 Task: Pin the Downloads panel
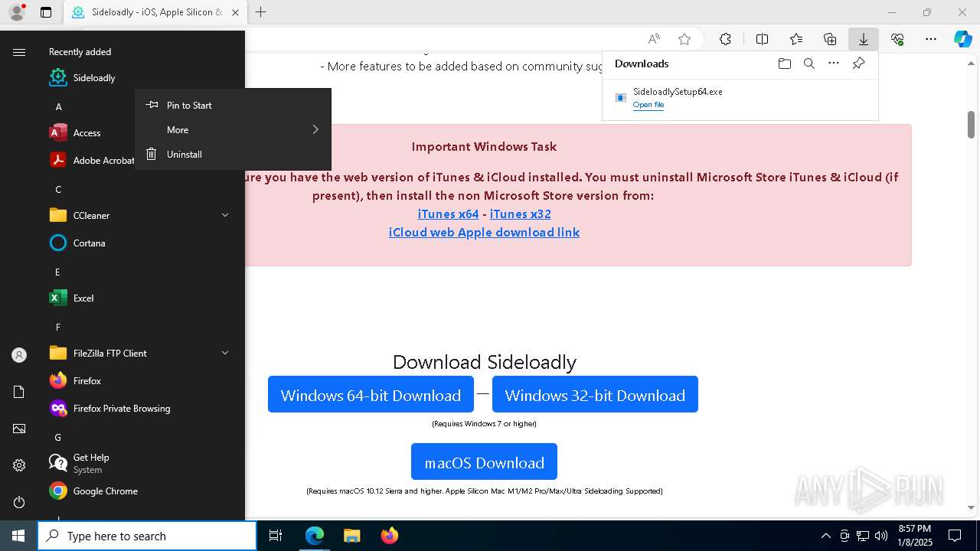coord(858,64)
